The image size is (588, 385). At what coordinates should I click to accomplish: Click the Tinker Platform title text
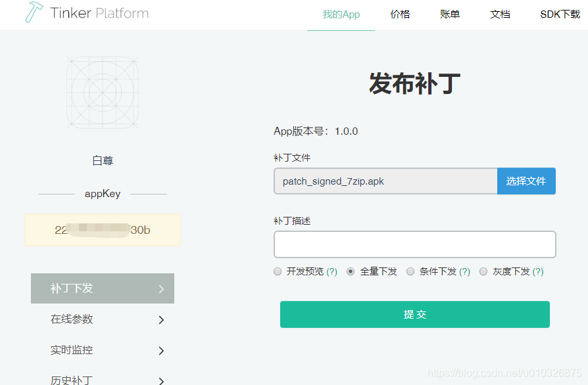[x=99, y=13]
